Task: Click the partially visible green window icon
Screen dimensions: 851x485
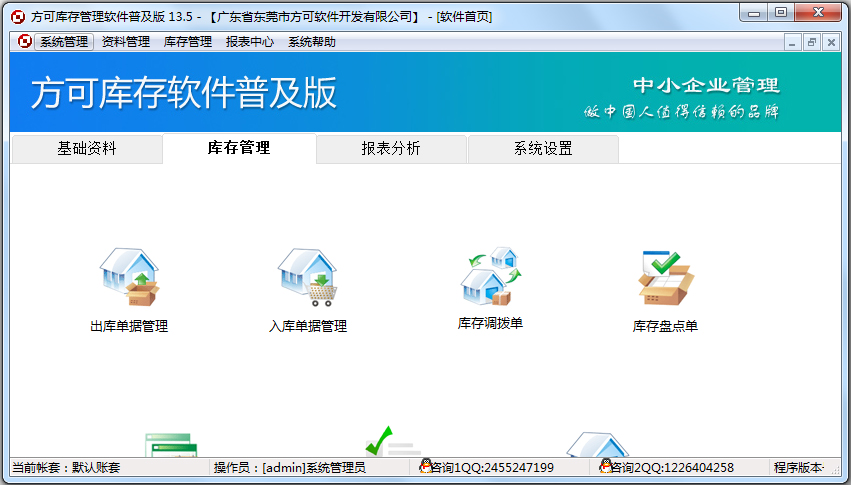Action: click(172, 445)
